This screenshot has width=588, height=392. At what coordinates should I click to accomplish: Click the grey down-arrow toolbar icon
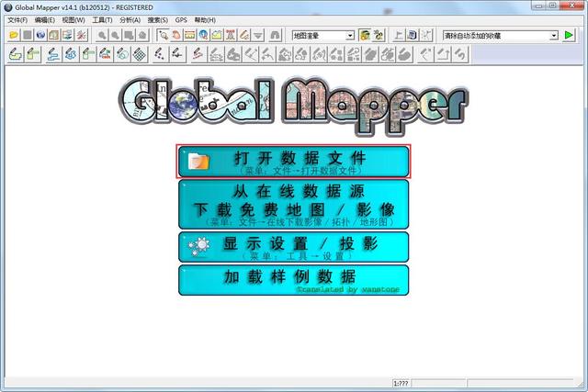coord(257,35)
